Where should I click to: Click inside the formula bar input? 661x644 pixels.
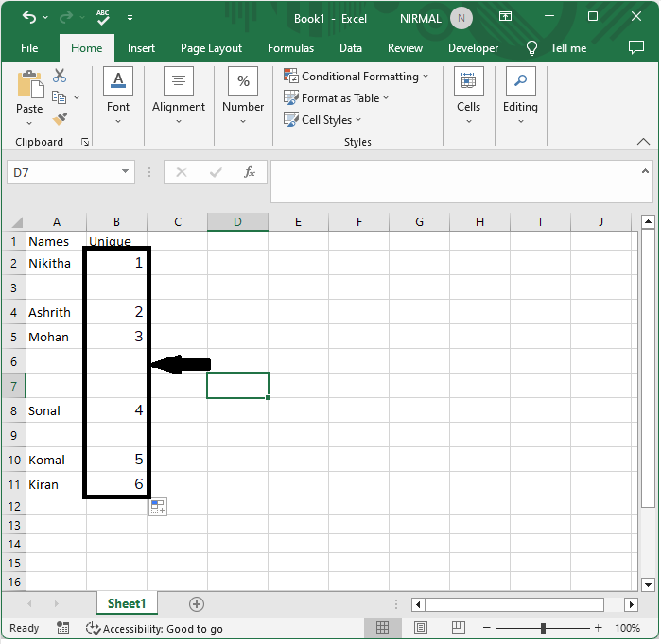point(455,182)
